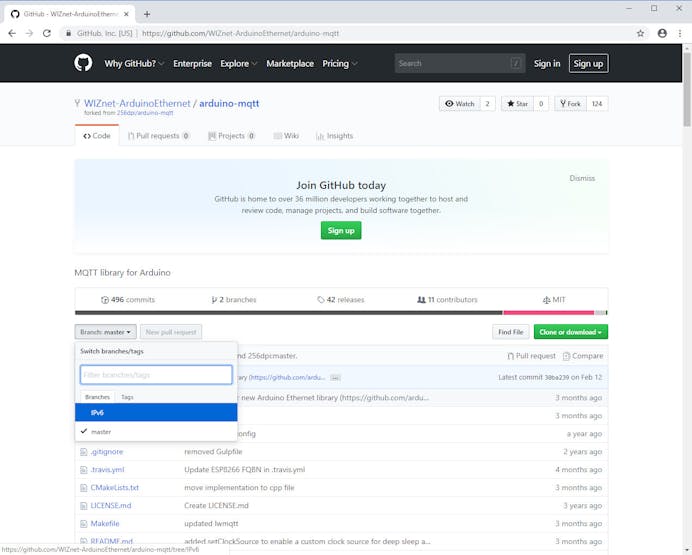Click the .travis.yml file icon
Screen dimensions: 692x555
click(x=83, y=470)
